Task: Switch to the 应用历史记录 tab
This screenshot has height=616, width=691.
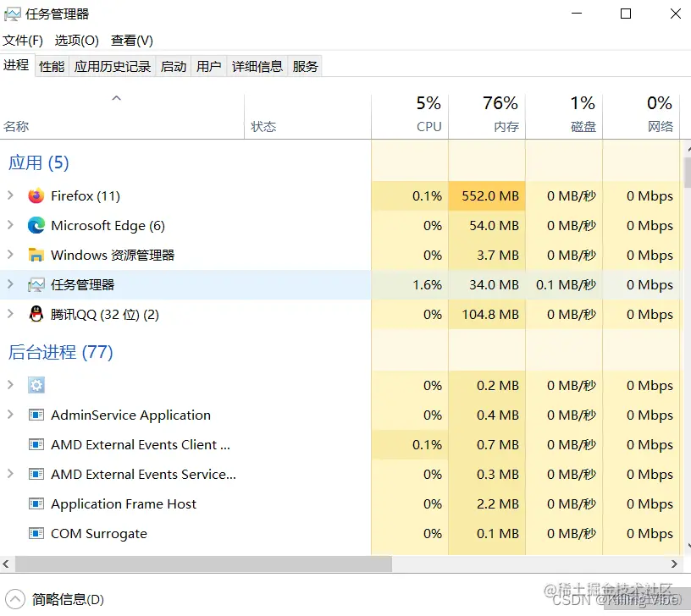Action: [113, 67]
